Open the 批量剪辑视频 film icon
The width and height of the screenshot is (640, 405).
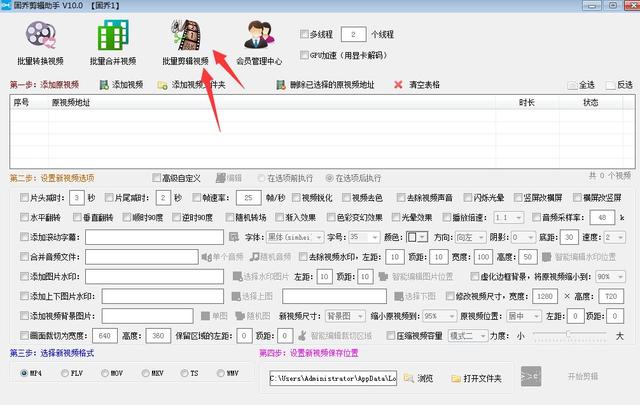click(186, 35)
